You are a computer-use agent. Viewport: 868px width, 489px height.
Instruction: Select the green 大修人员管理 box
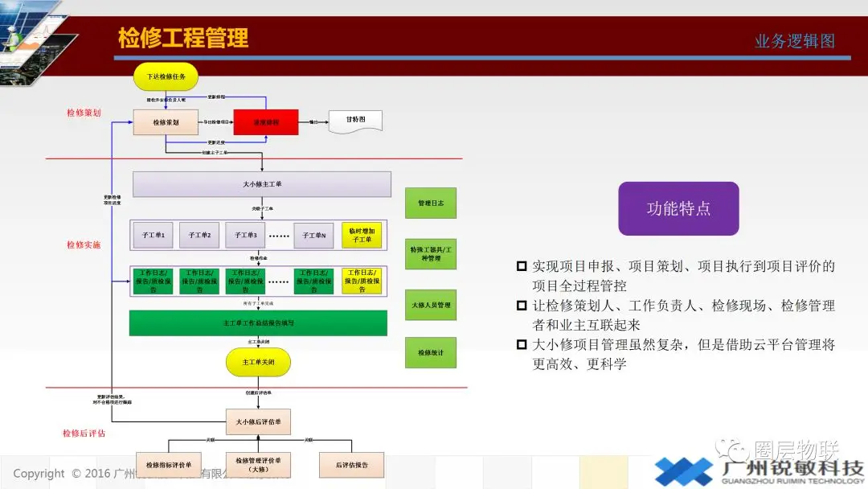click(x=431, y=305)
